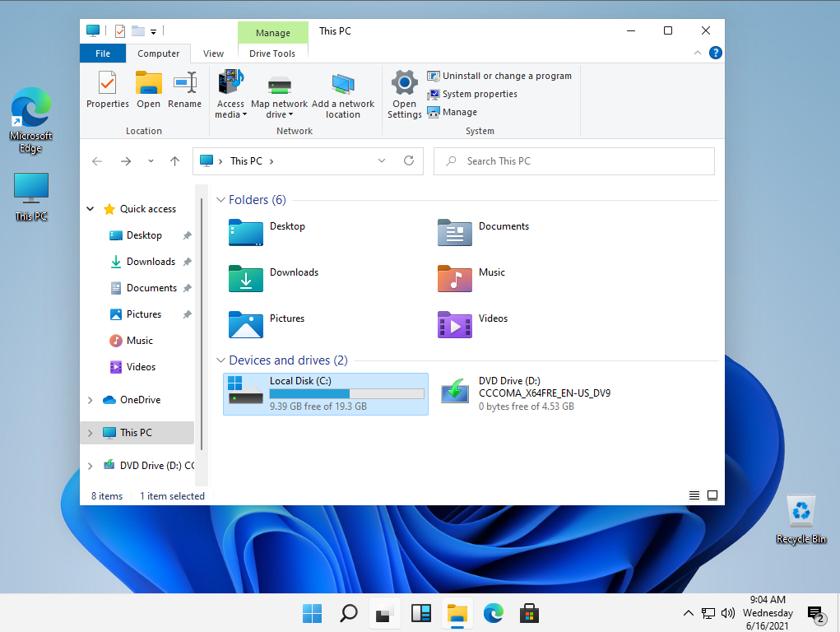840x632 pixels.
Task: Switch to the Computer tab
Action: tap(158, 53)
